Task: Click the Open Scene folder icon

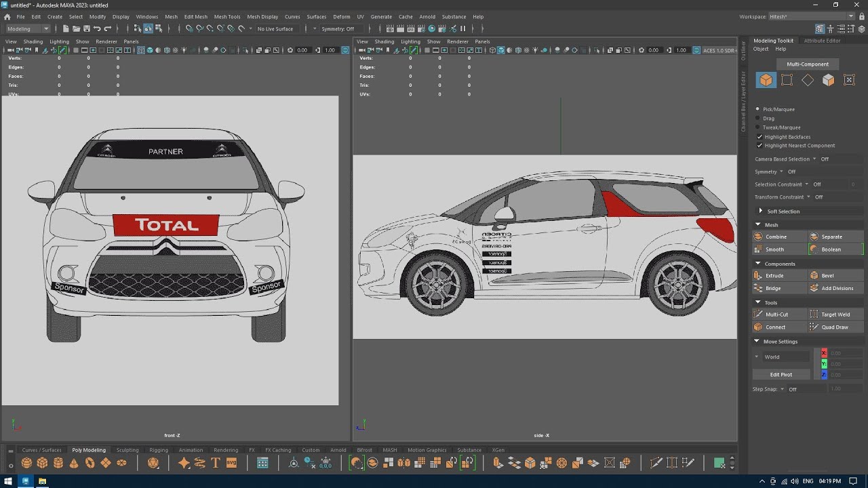Action: pyautogui.click(x=77, y=28)
